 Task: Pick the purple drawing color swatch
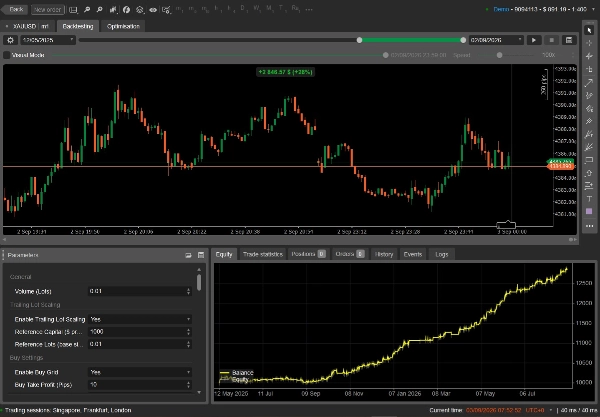tap(589, 212)
